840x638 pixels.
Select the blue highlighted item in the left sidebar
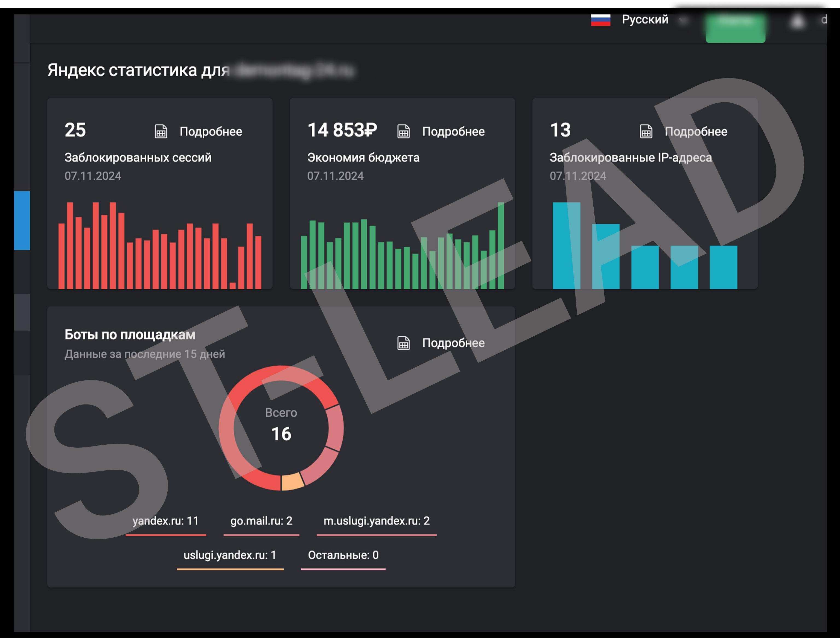point(22,221)
